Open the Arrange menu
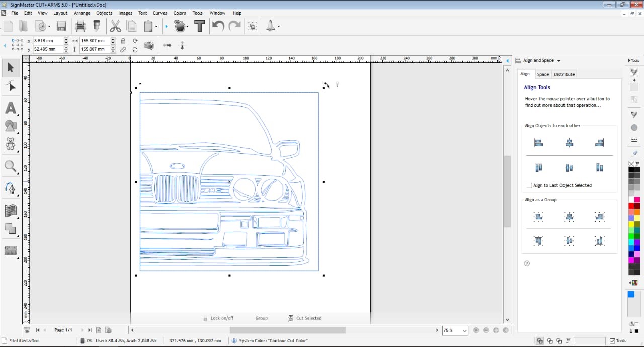 click(82, 13)
